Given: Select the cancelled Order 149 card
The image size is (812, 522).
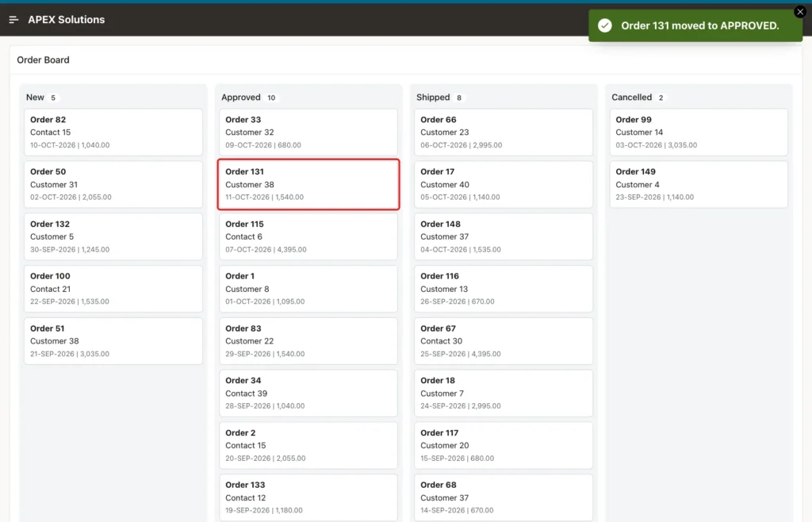Looking at the screenshot, I should pos(699,184).
